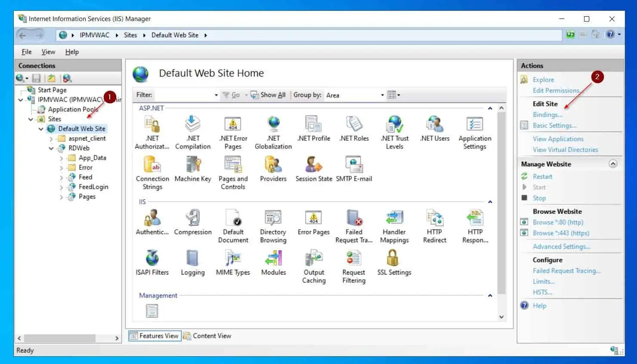Open the View menu

coord(48,52)
